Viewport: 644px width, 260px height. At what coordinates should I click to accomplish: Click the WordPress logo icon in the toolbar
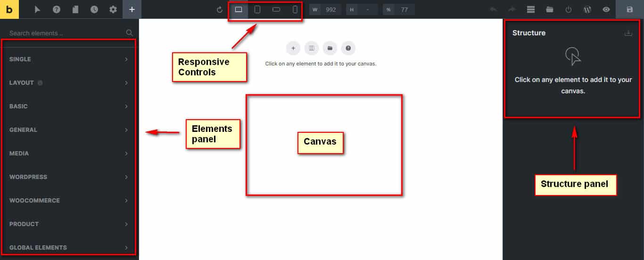587,9
